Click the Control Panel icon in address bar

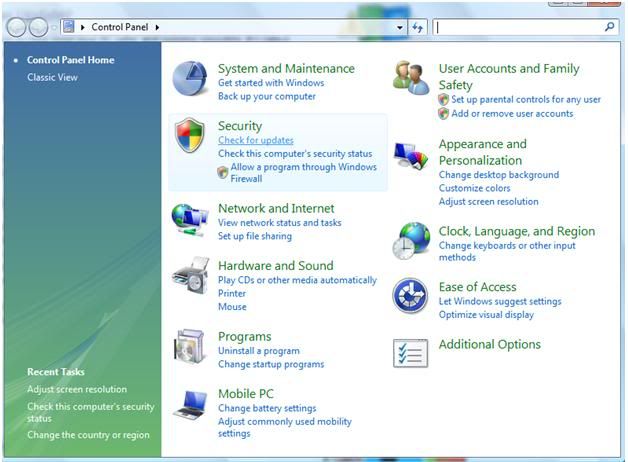pyautogui.click(x=69, y=27)
